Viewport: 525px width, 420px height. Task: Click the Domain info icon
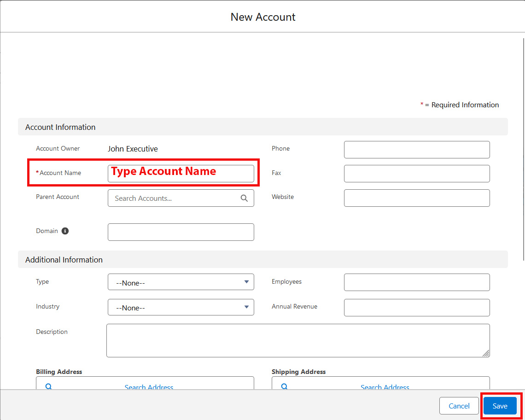pos(65,231)
